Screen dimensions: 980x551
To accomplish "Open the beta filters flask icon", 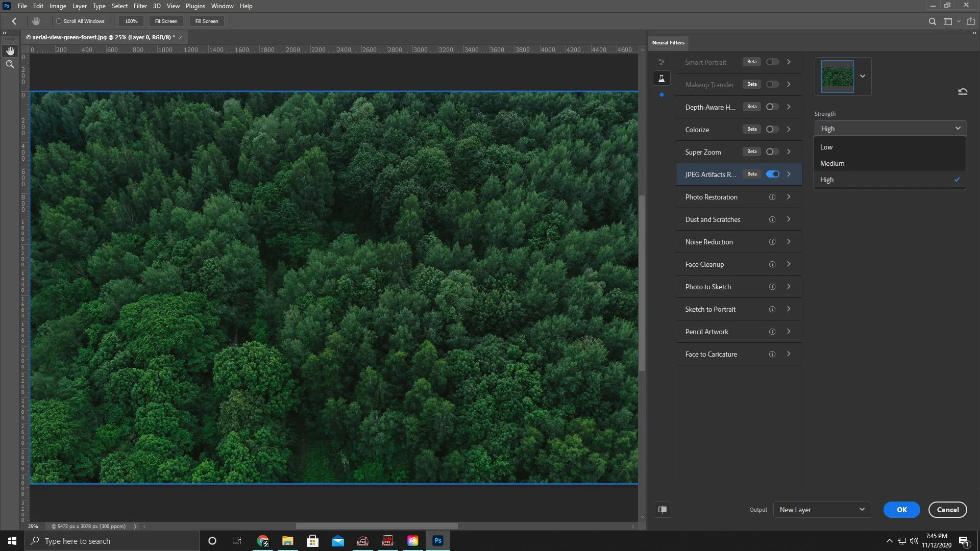I will pos(661,79).
